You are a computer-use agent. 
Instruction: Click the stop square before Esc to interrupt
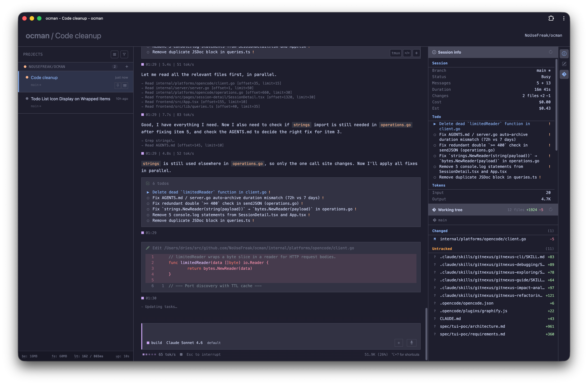181,354
